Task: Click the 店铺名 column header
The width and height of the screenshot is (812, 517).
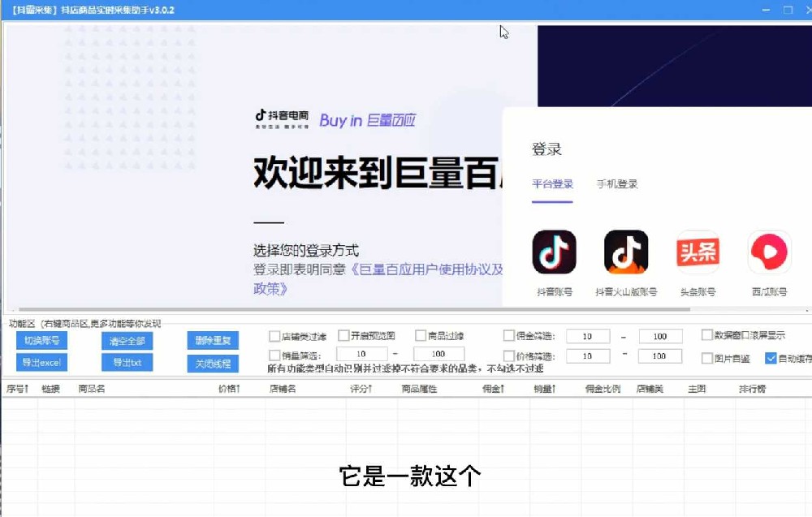Action: pos(283,389)
